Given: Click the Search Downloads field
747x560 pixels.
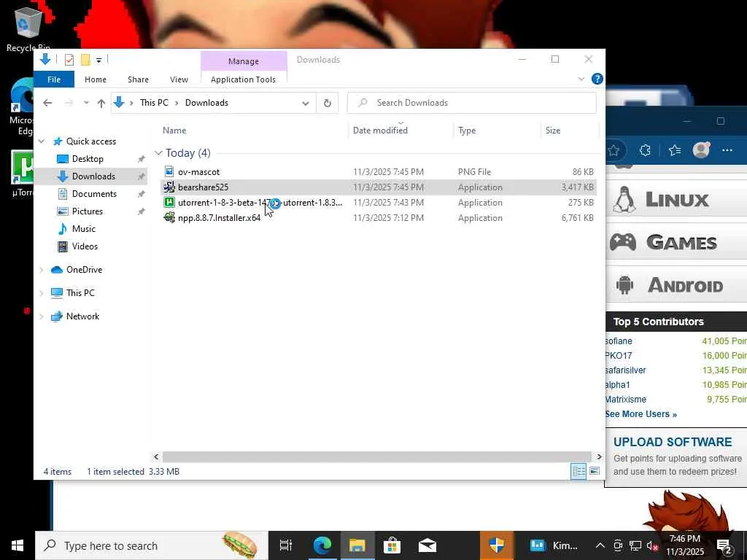Looking at the screenshot, I should 472,103.
